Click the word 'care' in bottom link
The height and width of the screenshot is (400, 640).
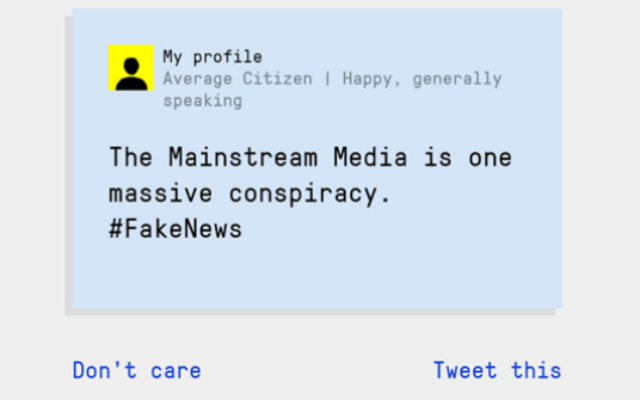[x=176, y=371]
